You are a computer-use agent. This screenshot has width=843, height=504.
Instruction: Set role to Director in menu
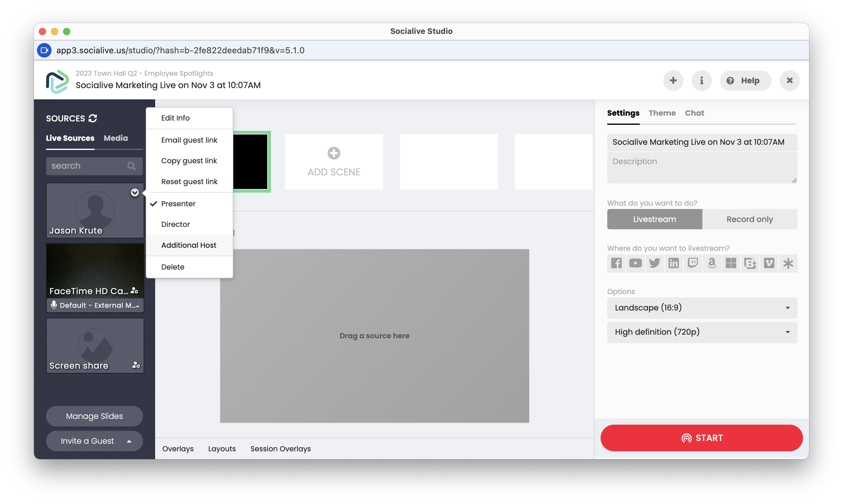(175, 224)
